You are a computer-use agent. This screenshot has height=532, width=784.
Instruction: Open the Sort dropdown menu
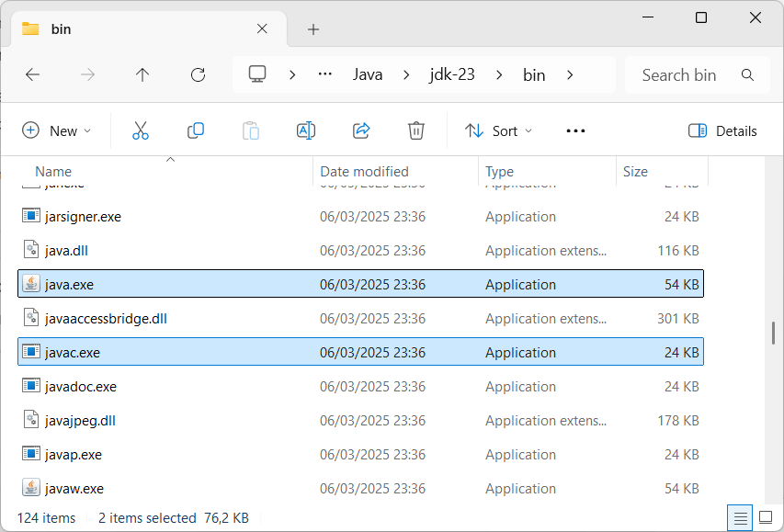[498, 131]
